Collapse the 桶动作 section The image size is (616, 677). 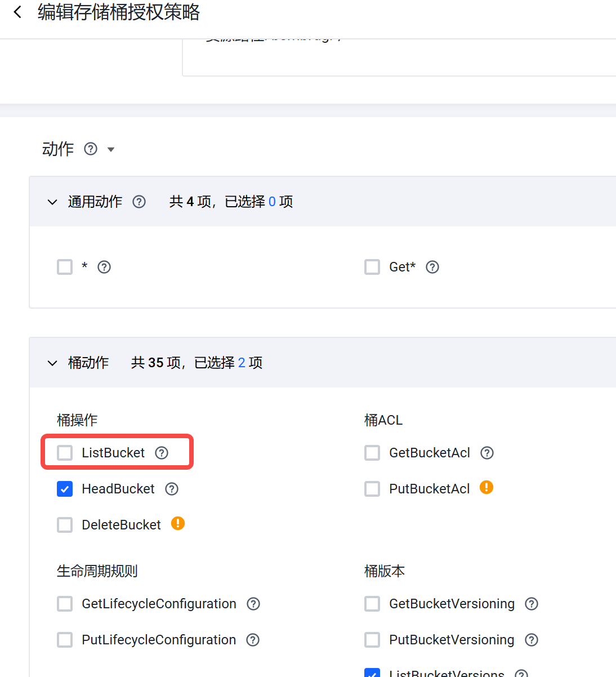52,363
